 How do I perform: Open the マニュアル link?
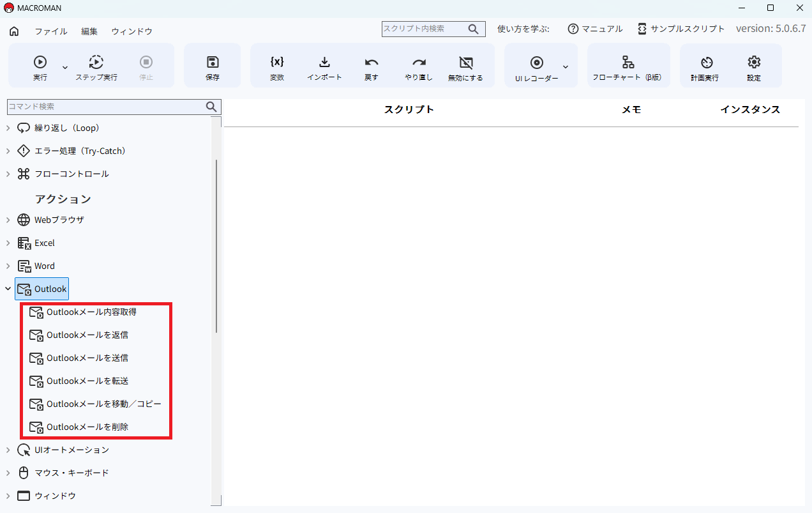tap(595, 29)
